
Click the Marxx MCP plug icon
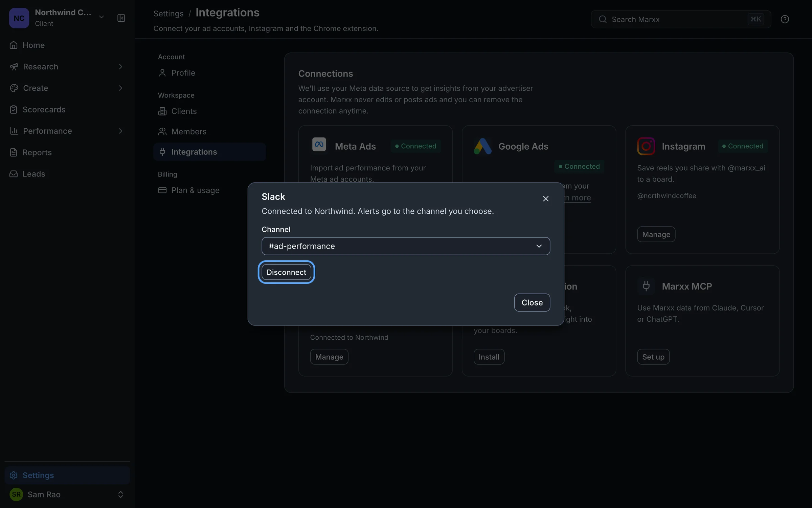[646, 286]
